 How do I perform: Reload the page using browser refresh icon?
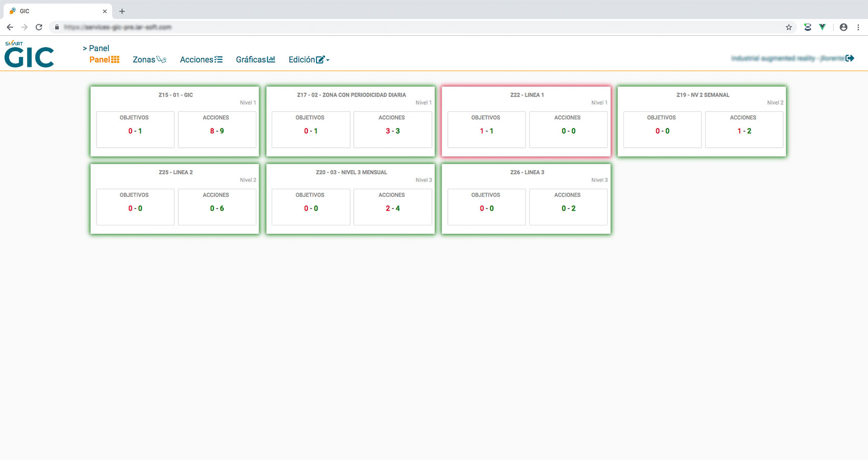tap(39, 27)
